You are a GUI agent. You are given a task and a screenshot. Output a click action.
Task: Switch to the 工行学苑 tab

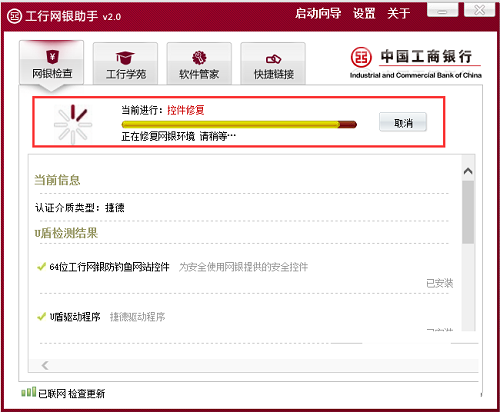click(x=125, y=63)
